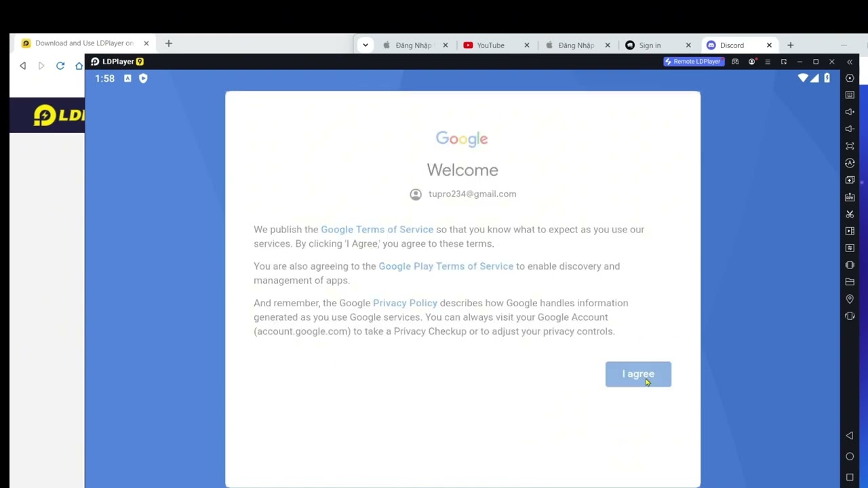This screenshot has width=868, height=488.
Task: Switch to the Sign in browser tab
Action: point(658,45)
